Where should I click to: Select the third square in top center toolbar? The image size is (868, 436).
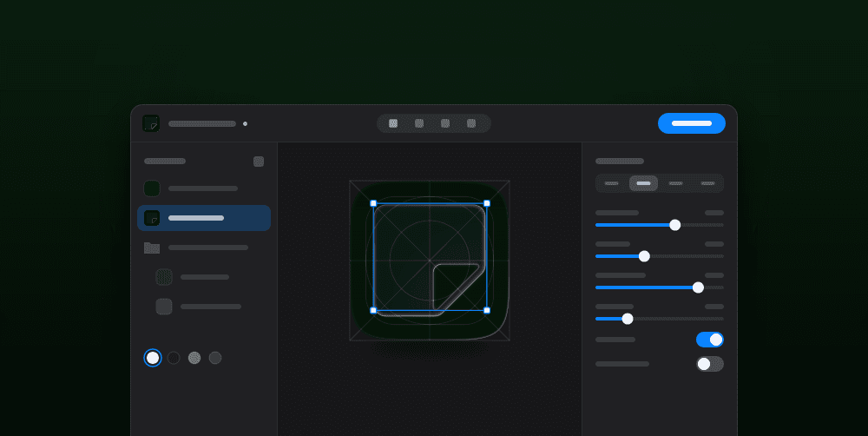tap(445, 123)
